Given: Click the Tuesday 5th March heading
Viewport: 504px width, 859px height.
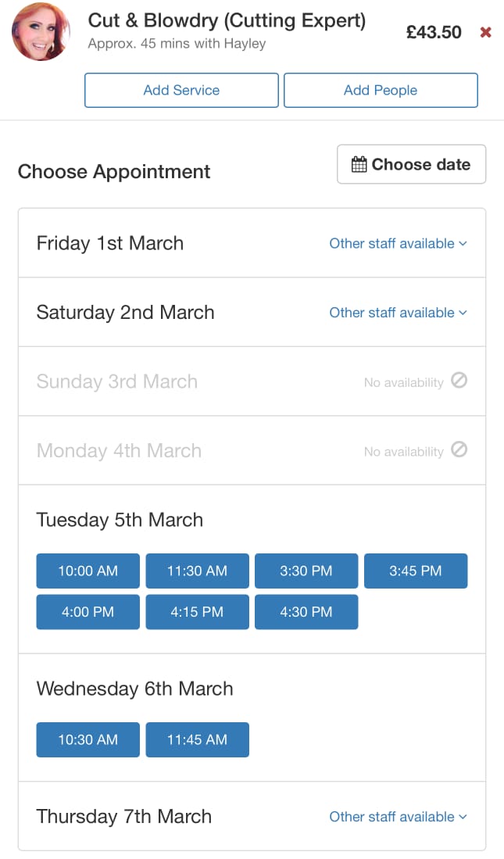Looking at the screenshot, I should coord(120,521).
